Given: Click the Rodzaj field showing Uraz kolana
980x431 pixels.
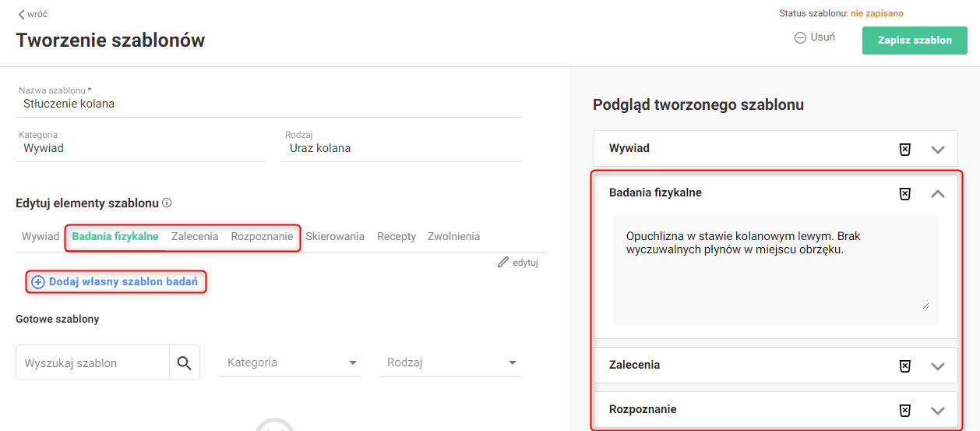Looking at the screenshot, I should (402, 147).
